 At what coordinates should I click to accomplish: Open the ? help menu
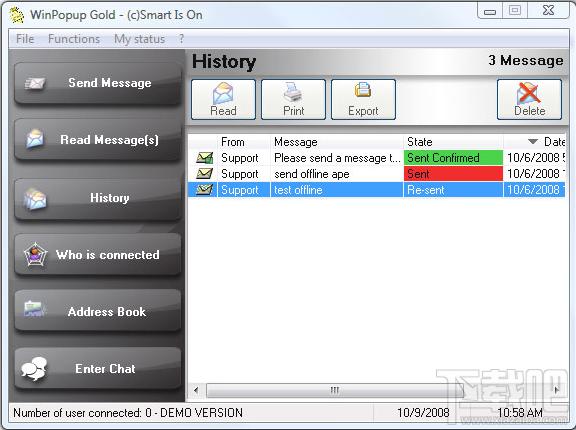[181, 39]
